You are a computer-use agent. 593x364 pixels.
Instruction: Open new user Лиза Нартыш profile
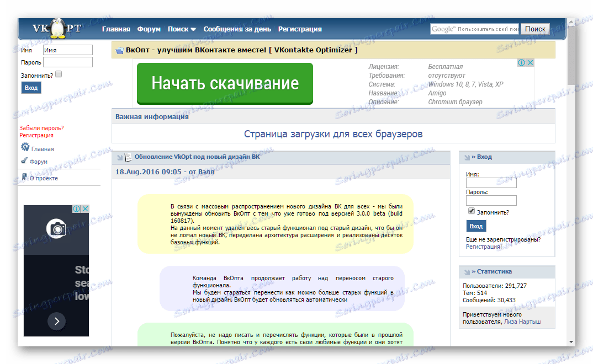(522, 322)
